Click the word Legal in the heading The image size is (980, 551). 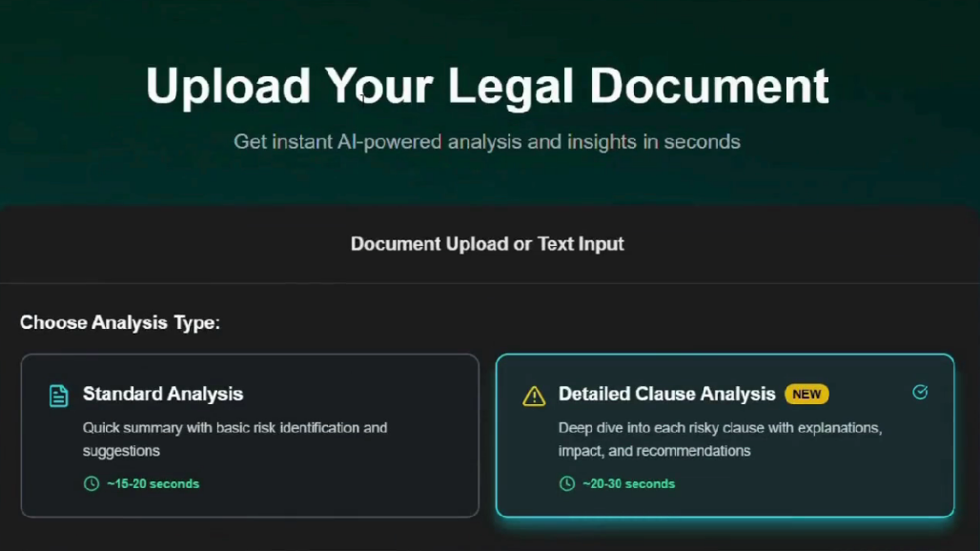(511, 86)
